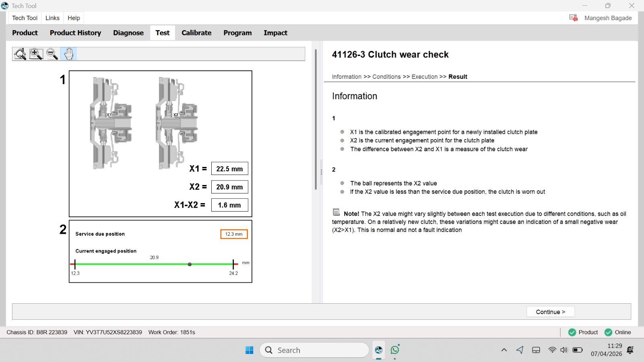The width and height of the screenshot is (644, 362).
Task: Select the zoom out magnifier tool
Action: (x=52, y=54)
